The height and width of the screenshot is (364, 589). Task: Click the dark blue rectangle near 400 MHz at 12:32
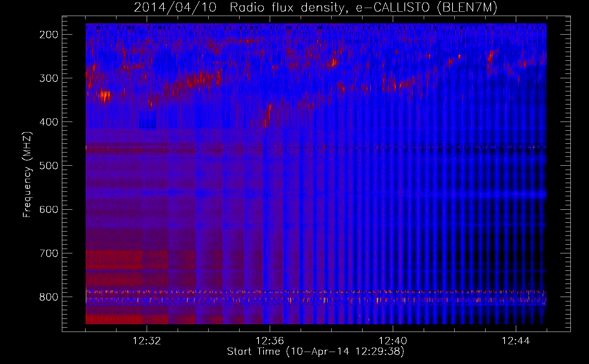coord(148,120)
